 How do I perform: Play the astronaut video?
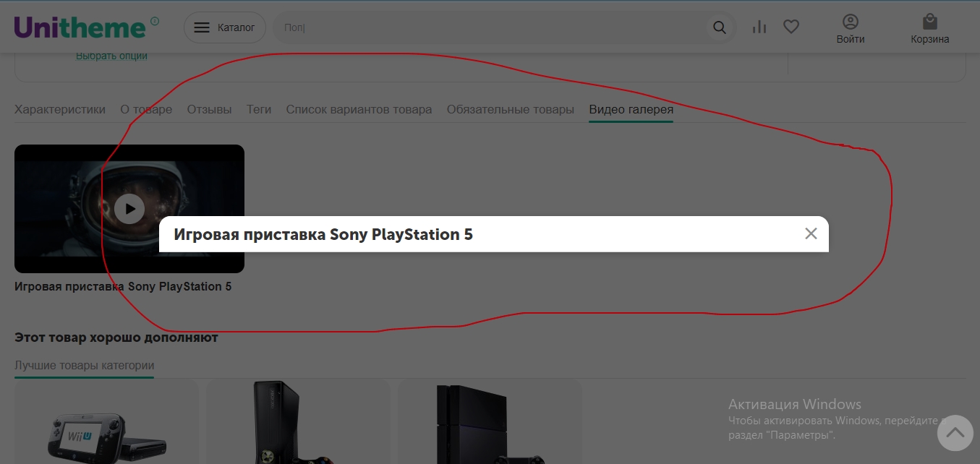[x=129, y=209]
